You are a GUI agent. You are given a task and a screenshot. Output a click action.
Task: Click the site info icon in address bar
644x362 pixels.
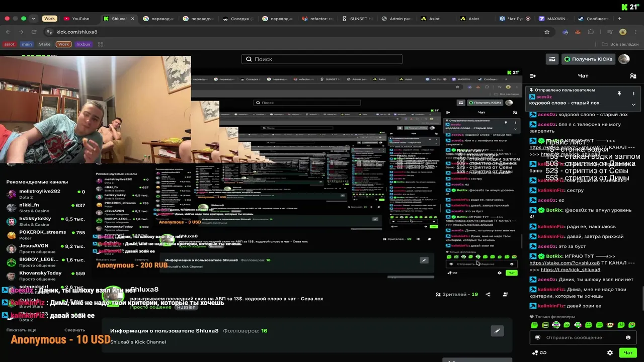point(49,32)
